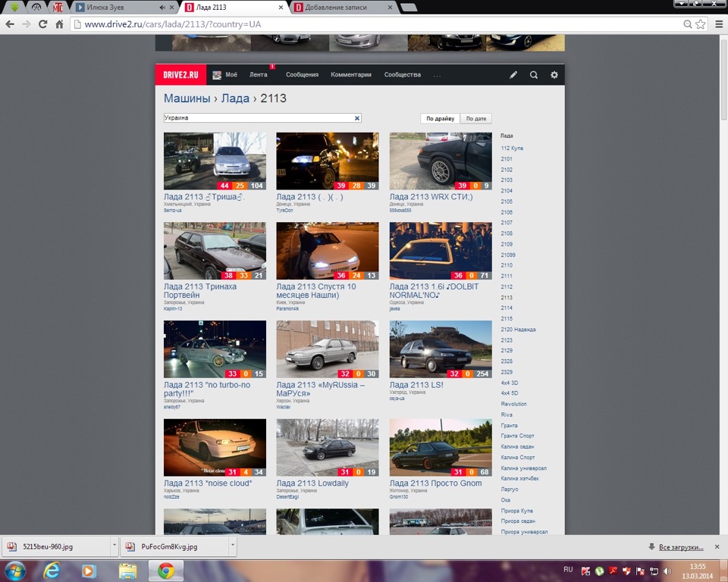The width and height of the screenshot is (728, 582).
Task: Mute the Илюха Зуев tab's speaker icon
Action: point(162,8)
